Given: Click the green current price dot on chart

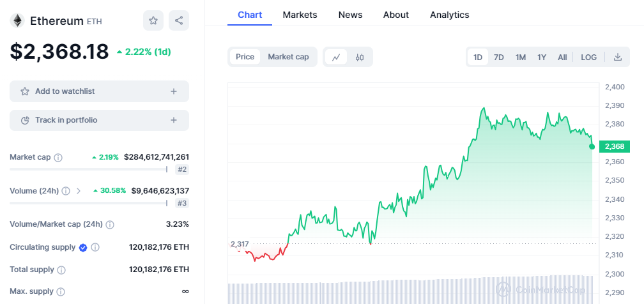Looking at the screenshot, I should click(592, 147).
